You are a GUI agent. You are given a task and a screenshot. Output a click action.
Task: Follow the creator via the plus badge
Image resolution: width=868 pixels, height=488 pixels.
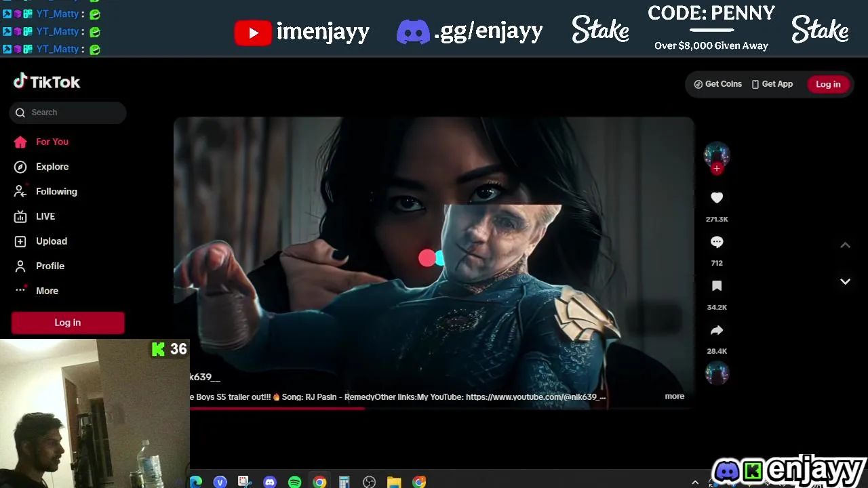[x=717, y=169]
